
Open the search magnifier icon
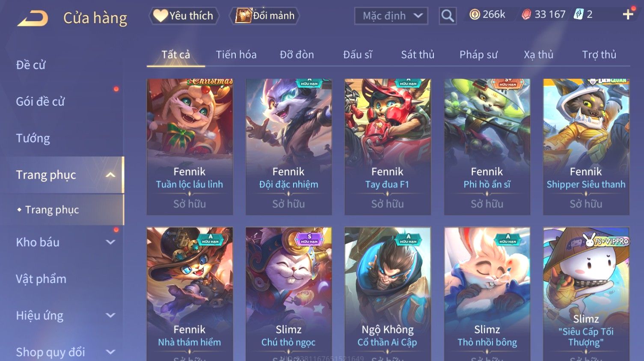448,16
